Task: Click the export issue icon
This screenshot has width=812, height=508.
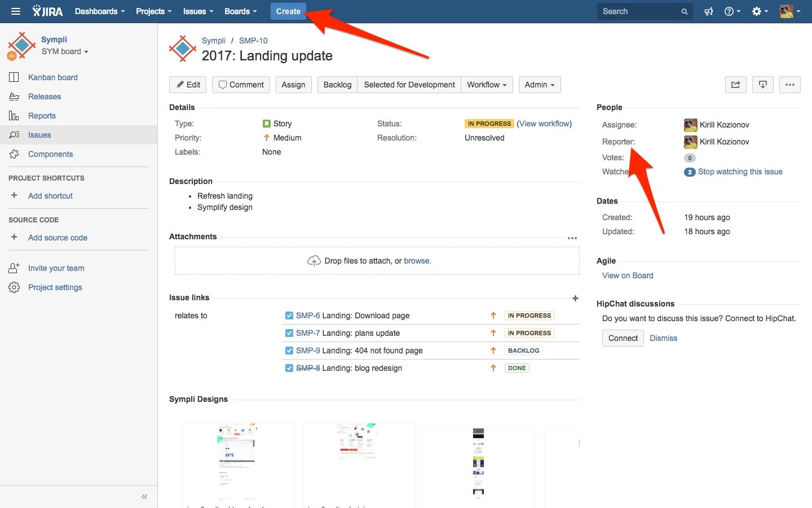Action: click(x=763, y=85)
